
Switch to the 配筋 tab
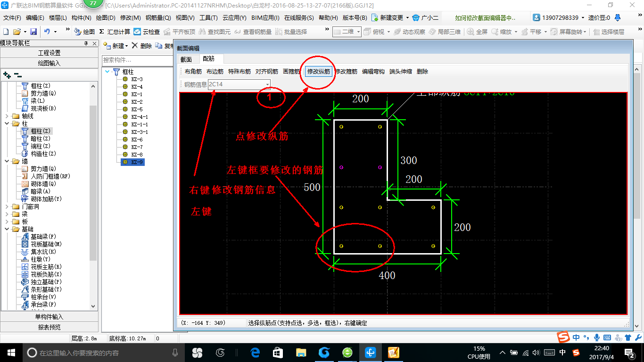click(x=208, y=59)
